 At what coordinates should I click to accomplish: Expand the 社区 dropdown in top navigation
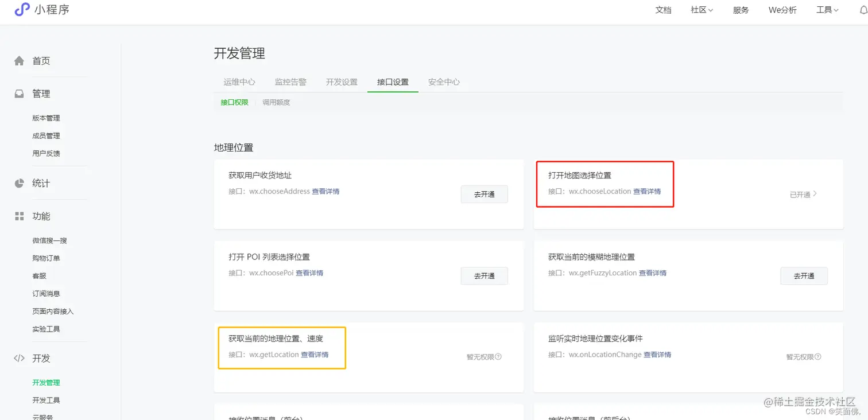click(701, 10)
